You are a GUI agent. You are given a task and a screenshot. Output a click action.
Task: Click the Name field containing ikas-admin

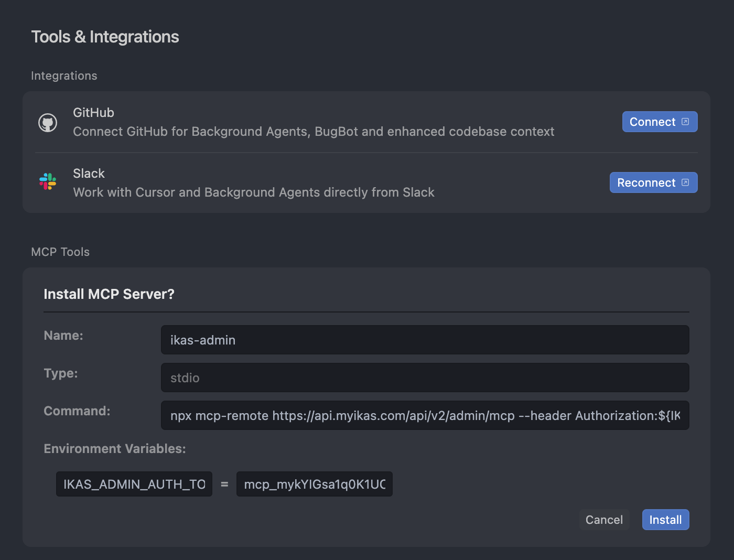click(x=425, y=340)
